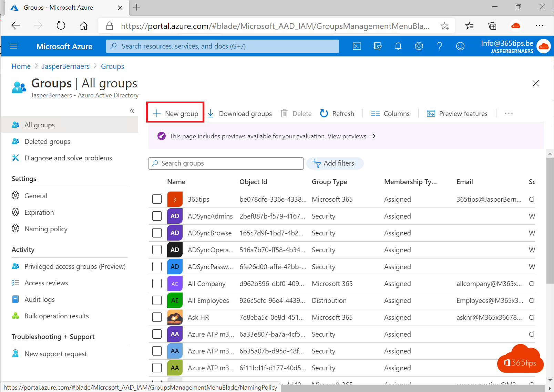The image size is (554, 392).
Task: Click the New group button
Action: [175, 113]
